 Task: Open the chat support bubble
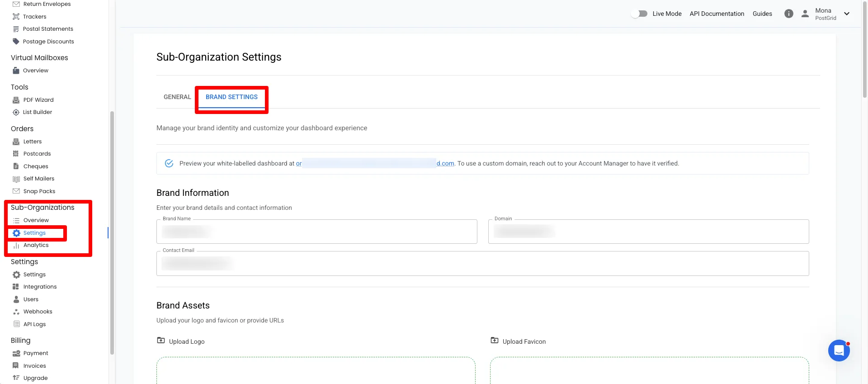(x=839, y=351)
